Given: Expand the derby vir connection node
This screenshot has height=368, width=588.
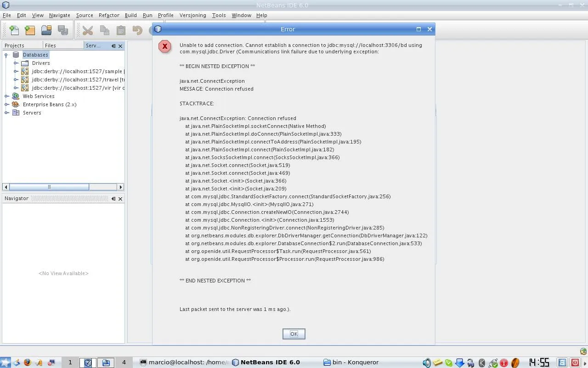Looking at the screenshot, I should [x=16, y=88].
